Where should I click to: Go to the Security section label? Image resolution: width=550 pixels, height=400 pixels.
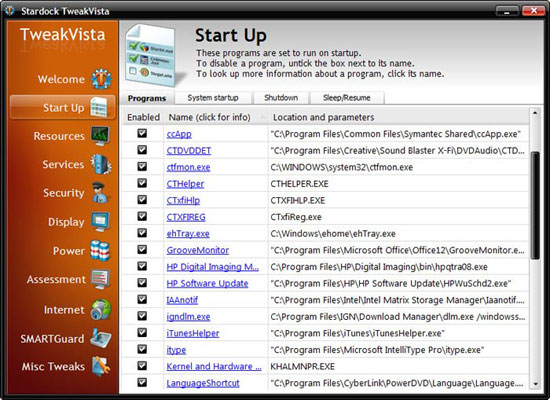(x=63, y=193)
